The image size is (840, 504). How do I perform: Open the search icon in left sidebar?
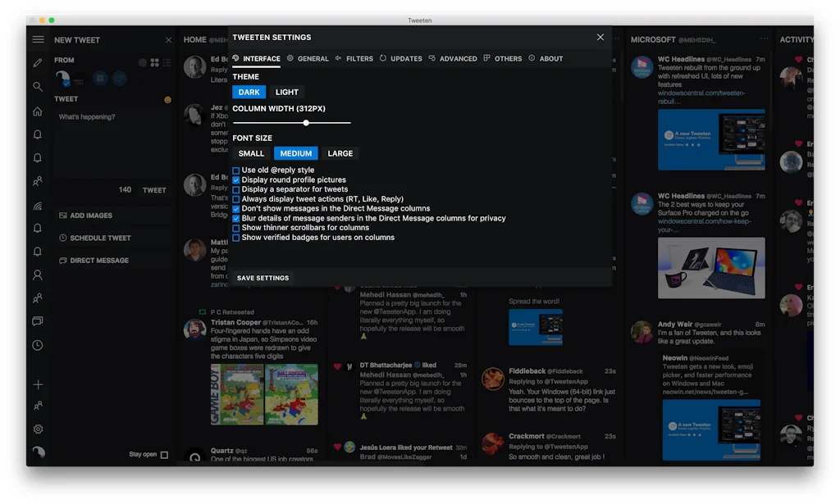pyautogui.click(x=38, y=86)
